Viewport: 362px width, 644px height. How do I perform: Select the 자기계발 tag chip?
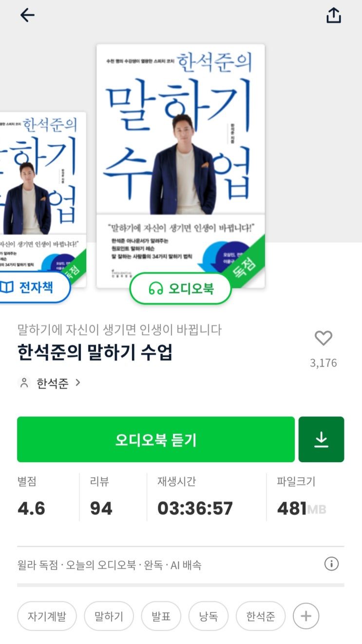coord(47,616)
